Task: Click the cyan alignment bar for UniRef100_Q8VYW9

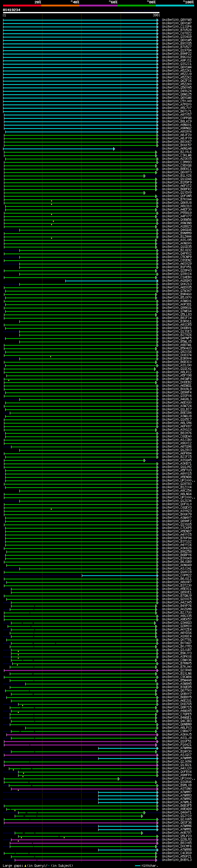Action: tap(81, 20)
